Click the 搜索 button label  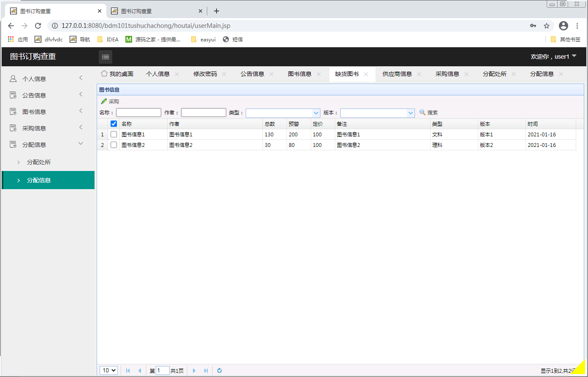pyautogui.click(x=433, y=113)
